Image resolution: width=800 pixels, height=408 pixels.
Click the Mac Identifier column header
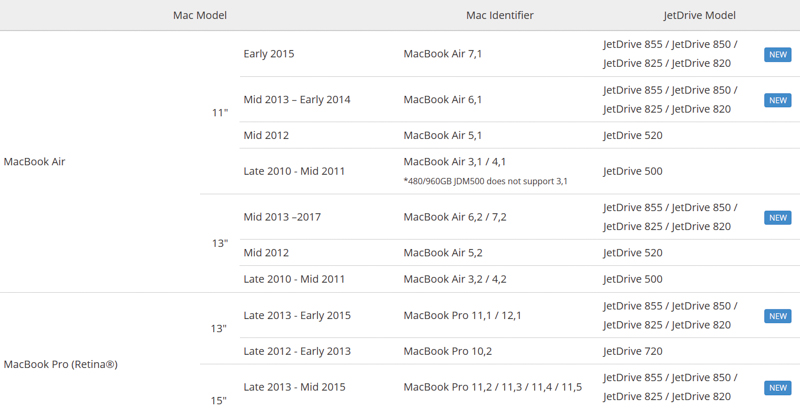click(x=499, y=15)
